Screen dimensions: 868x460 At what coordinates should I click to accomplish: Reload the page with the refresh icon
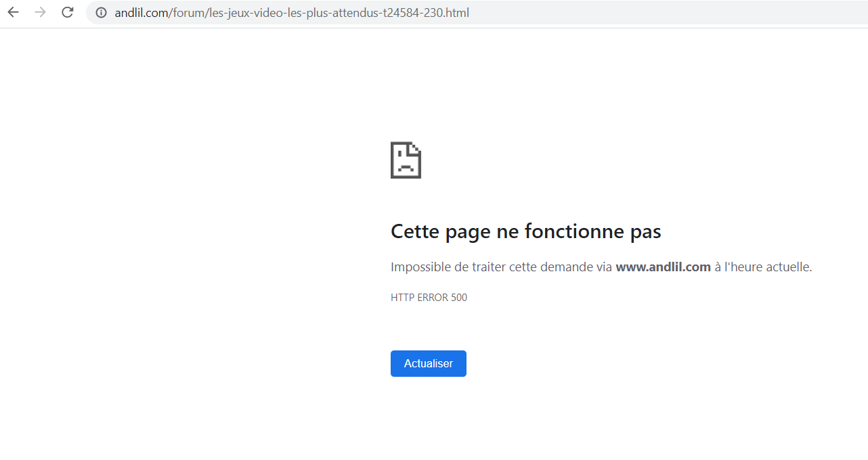(67, 12)
